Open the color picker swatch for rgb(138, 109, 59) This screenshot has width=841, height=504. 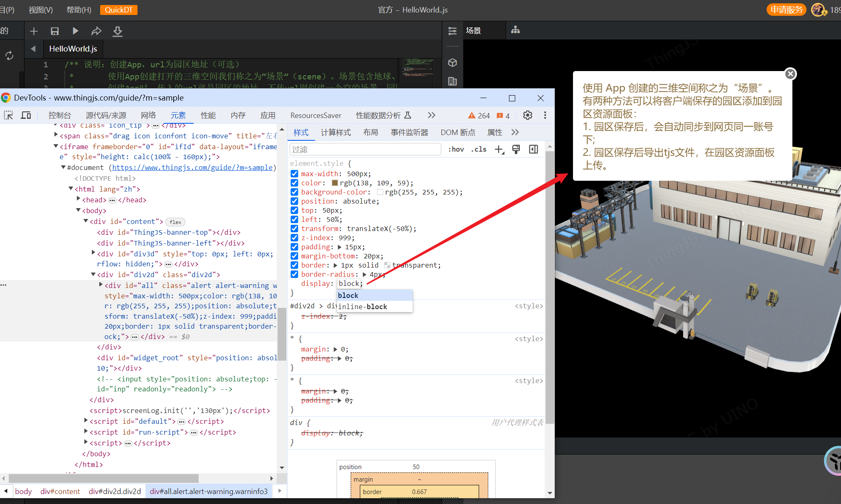(335, 183)
